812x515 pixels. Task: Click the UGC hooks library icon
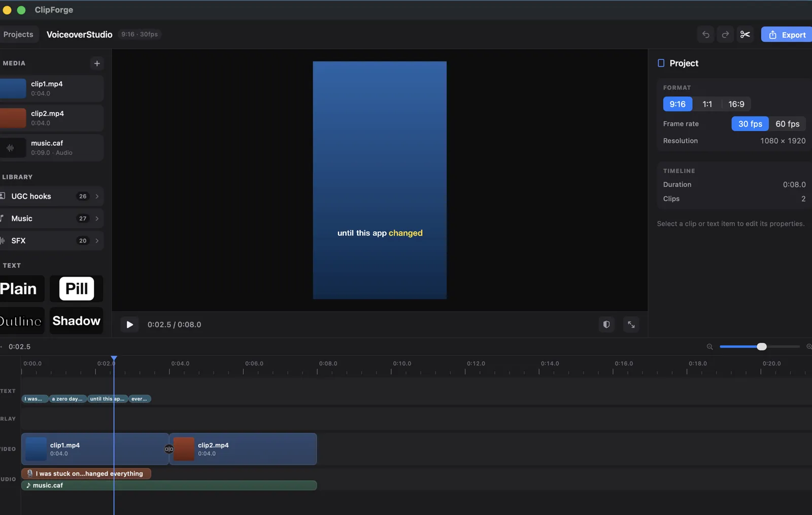click(x=2, y=196)
